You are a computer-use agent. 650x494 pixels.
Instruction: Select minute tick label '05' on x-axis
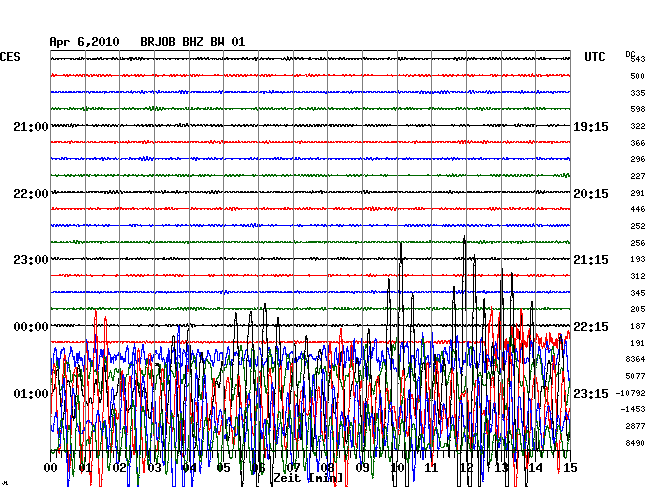[223, 468]
